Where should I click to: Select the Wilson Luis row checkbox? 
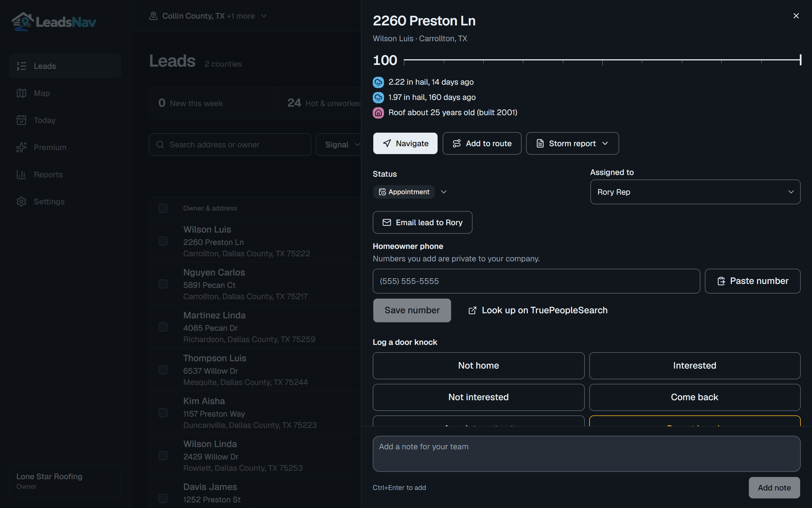point(163,241)
